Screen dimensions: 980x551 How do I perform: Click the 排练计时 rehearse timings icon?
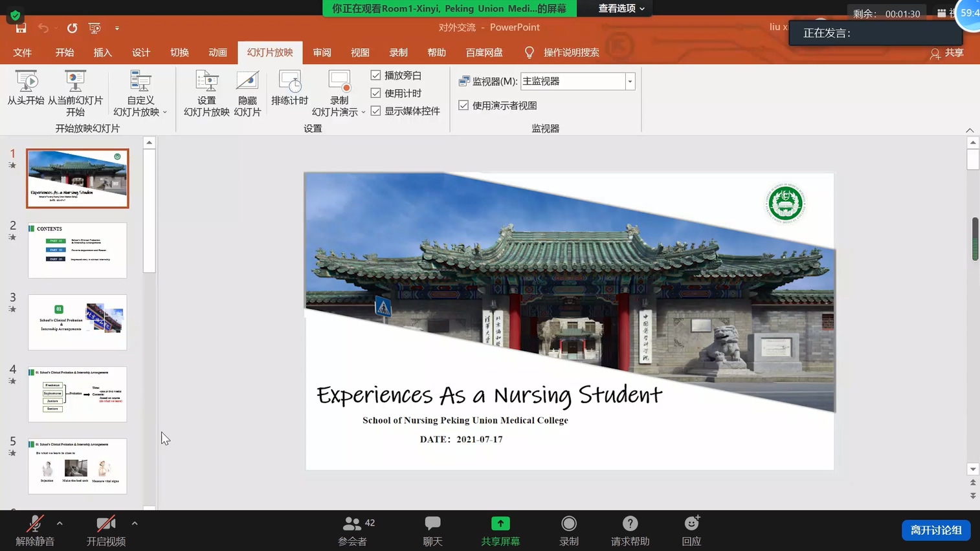(x=289, y=82)
